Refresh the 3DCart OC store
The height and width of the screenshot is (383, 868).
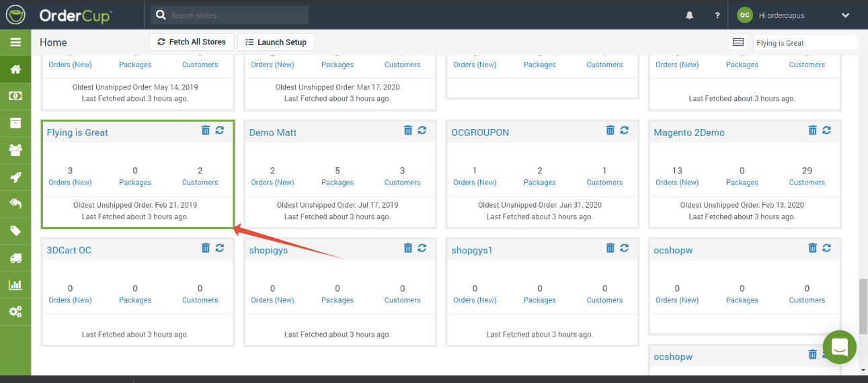(220, 248)
